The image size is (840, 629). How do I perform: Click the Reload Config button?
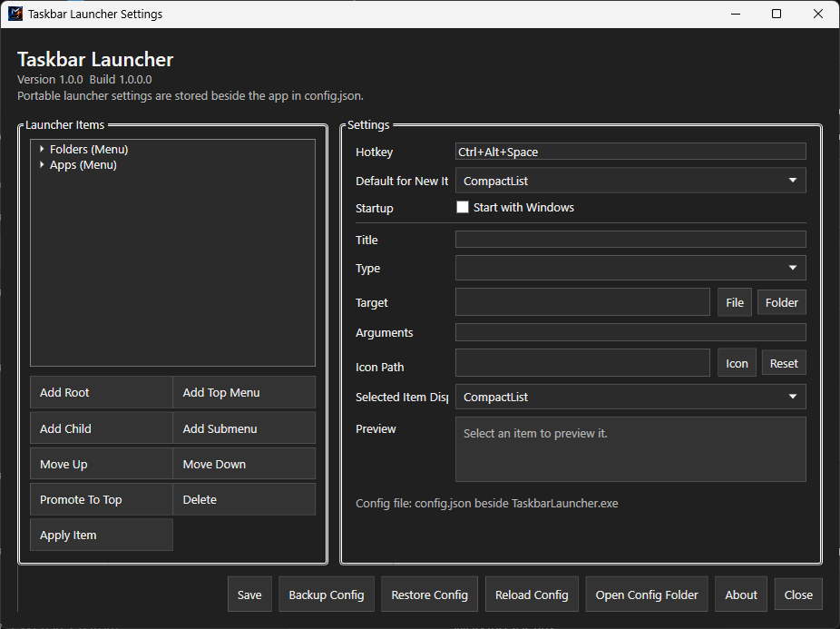(532, 595)
